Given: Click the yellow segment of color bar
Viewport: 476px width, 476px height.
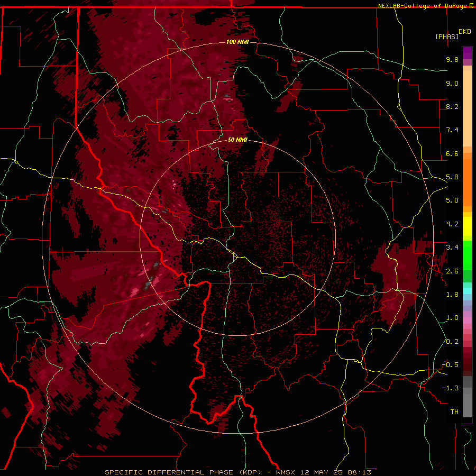Looking at the screenshot, I should pos(467,226).
